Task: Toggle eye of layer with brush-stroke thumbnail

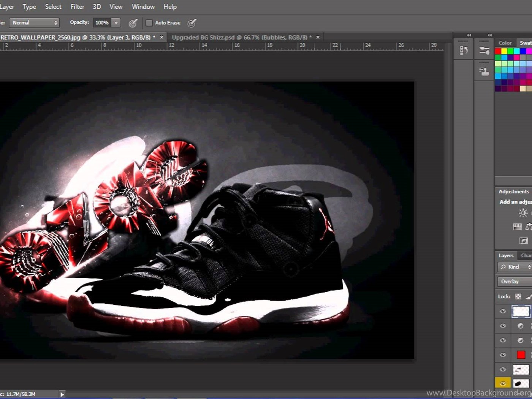Action: click(x=503, y=369)
